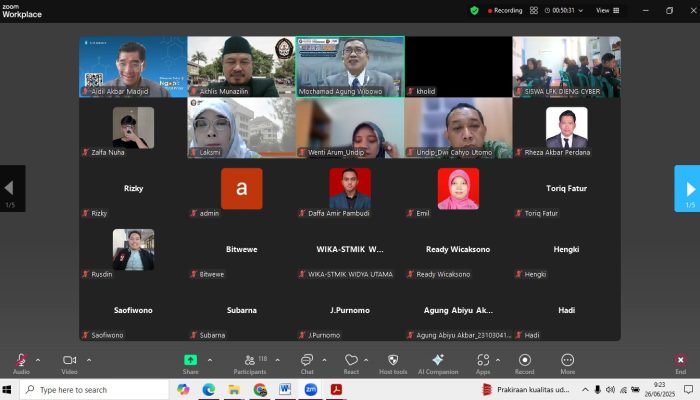Click the green encryption shield icon
The height and width of the screenshot is (400, 700).
click(x=474, y=10)
